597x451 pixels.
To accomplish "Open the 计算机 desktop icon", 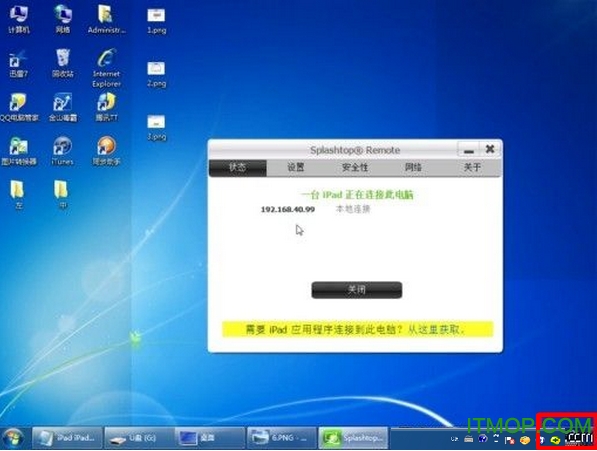I will point(19,19).
